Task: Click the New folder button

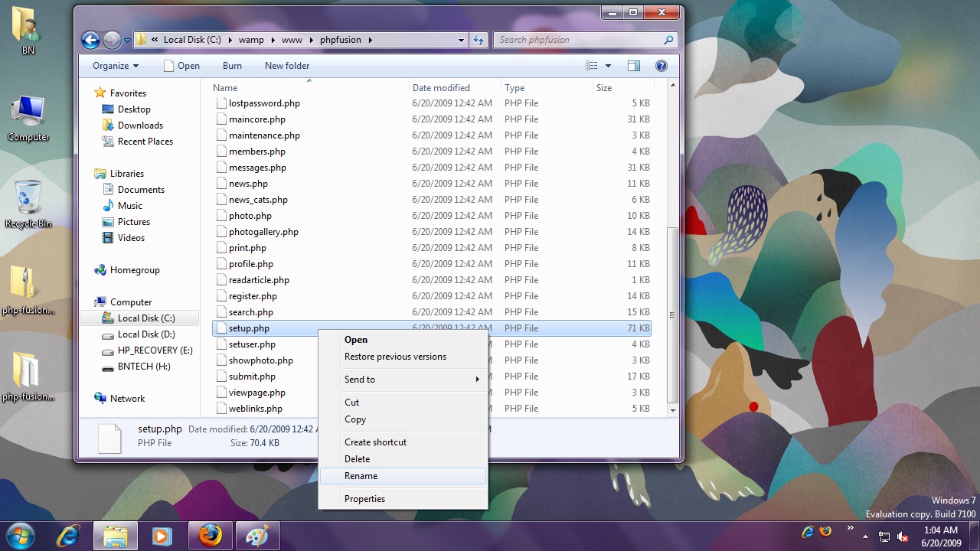Action: [x=287, y=66]
